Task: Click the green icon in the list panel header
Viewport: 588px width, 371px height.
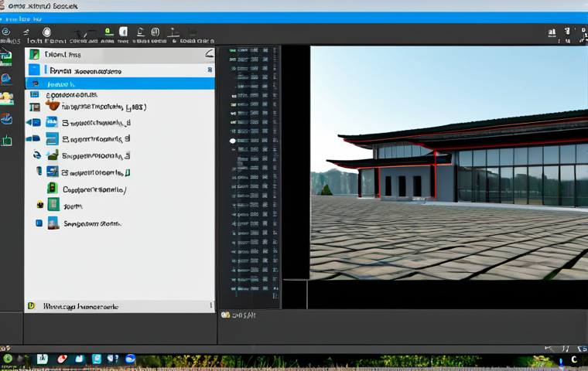Action: 34,54
